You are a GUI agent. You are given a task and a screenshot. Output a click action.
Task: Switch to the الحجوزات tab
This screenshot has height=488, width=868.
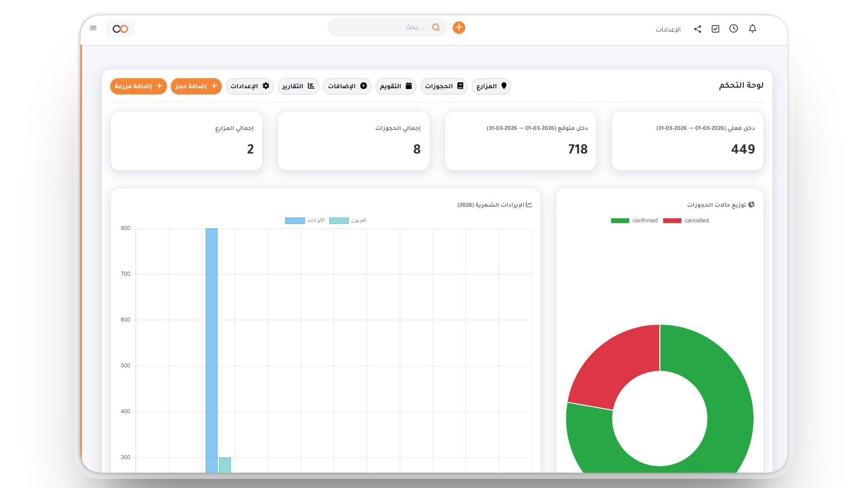pyautogui.click(x=444, y=86)
